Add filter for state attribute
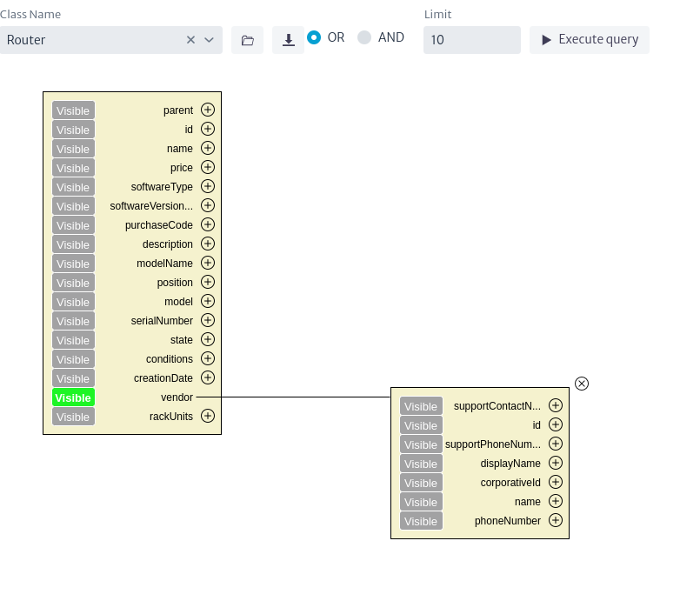This screenshot has height=601, width=700. tap(208, 339)
